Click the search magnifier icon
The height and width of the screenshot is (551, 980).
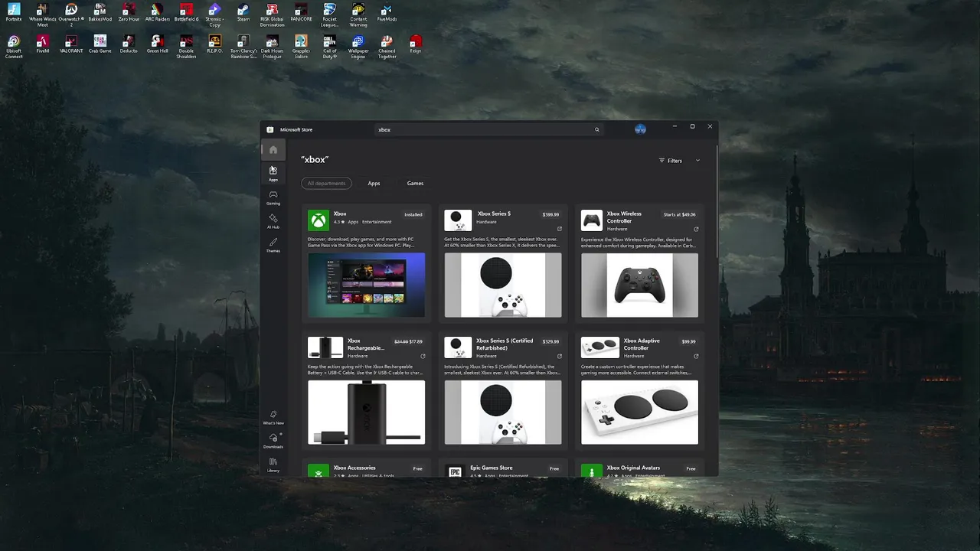pos(597,129)
